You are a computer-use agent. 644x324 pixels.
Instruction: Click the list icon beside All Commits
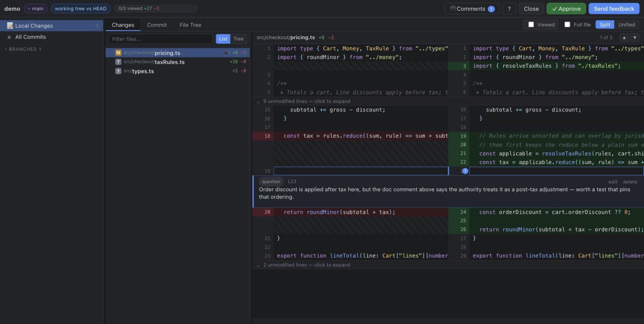tap(9, 37)
